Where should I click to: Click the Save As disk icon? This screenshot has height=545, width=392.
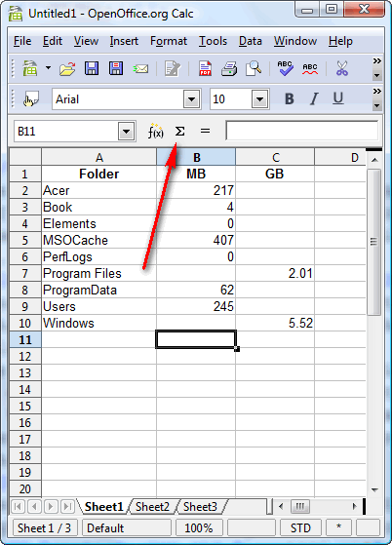tap(116, 68)
